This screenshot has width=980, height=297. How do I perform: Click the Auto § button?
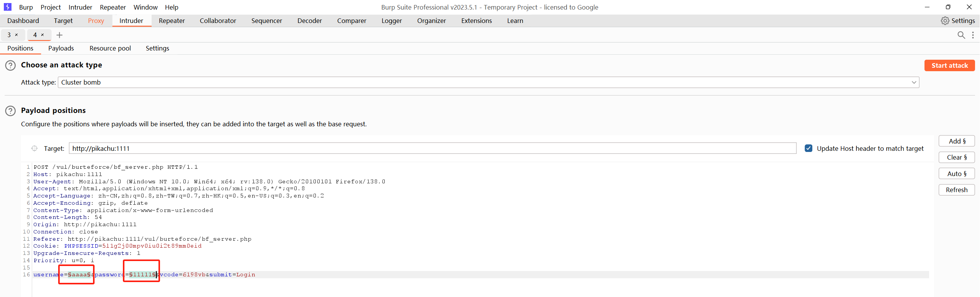pyautogui.click(x=956, y=174)
